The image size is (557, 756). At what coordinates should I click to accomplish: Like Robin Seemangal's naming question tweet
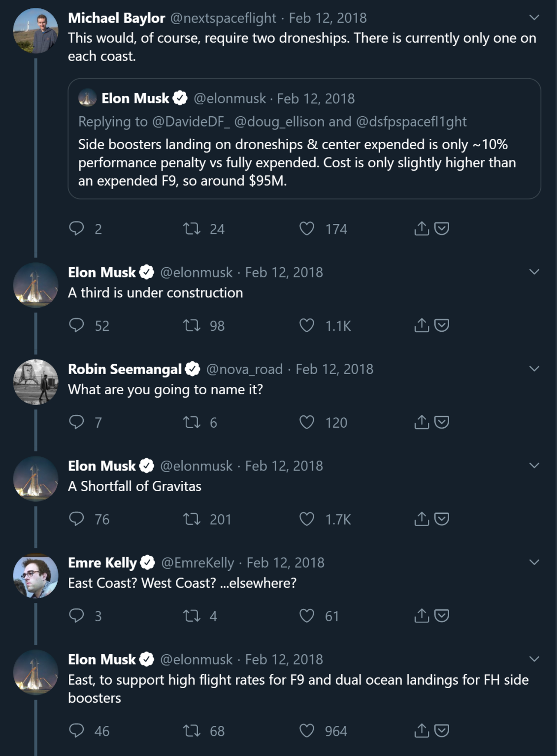(x=307, y=422)
